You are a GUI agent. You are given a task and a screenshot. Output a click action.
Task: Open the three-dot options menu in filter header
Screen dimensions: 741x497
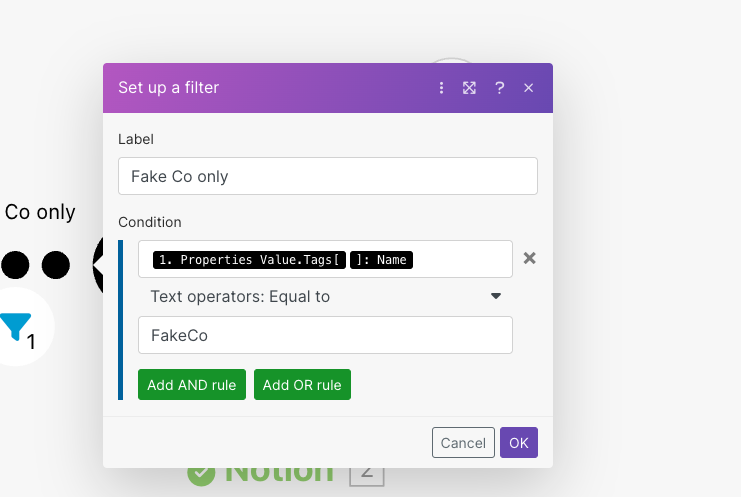coord(441,88)
